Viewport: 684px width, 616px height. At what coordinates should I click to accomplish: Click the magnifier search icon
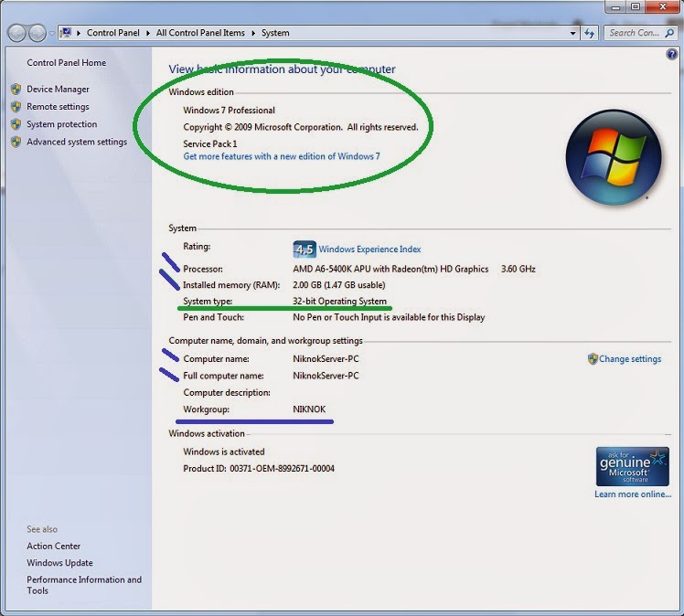coord(669,33)
